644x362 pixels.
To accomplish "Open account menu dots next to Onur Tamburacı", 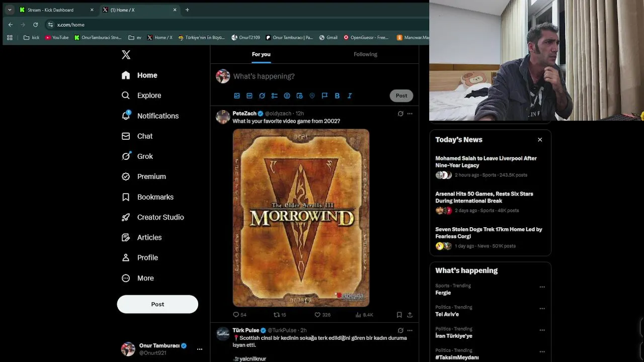I will click(x=200, y=349).
